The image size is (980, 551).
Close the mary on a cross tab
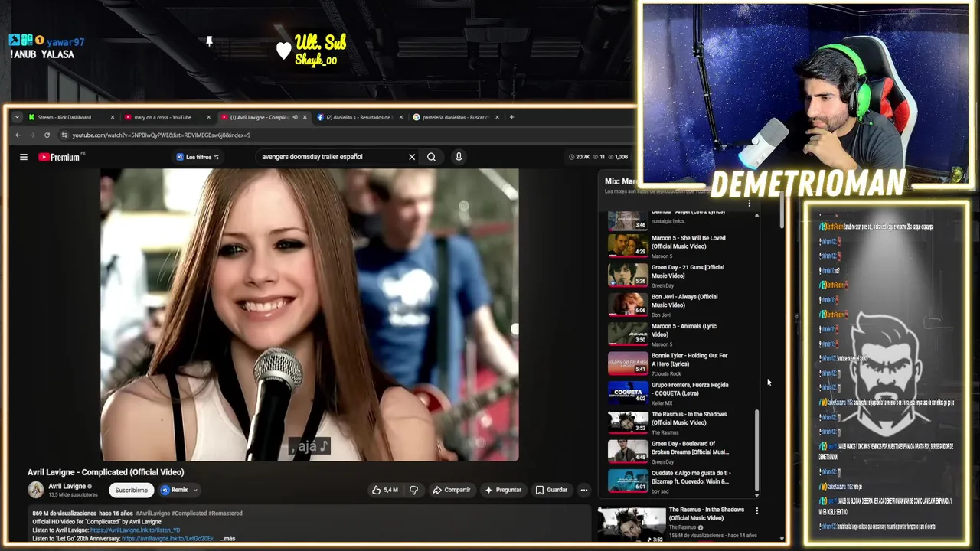[209, 117]
